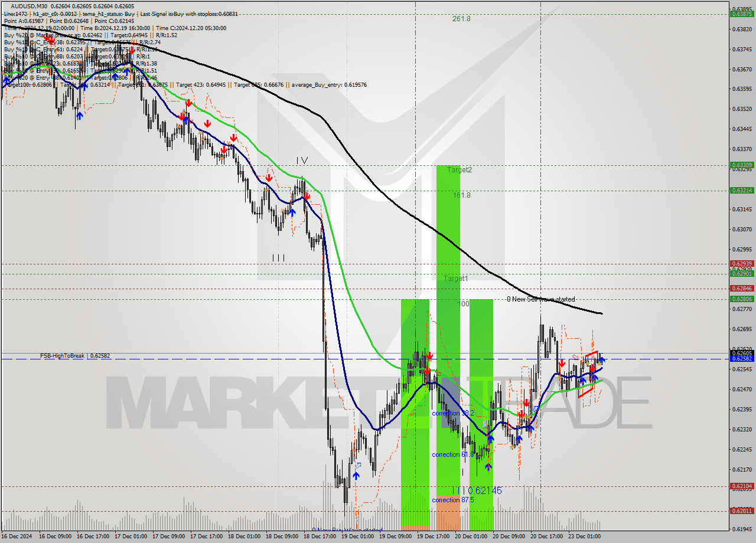The image size is (756, 543).
Task: Click the Target1 label
Action: coord(456,278)
